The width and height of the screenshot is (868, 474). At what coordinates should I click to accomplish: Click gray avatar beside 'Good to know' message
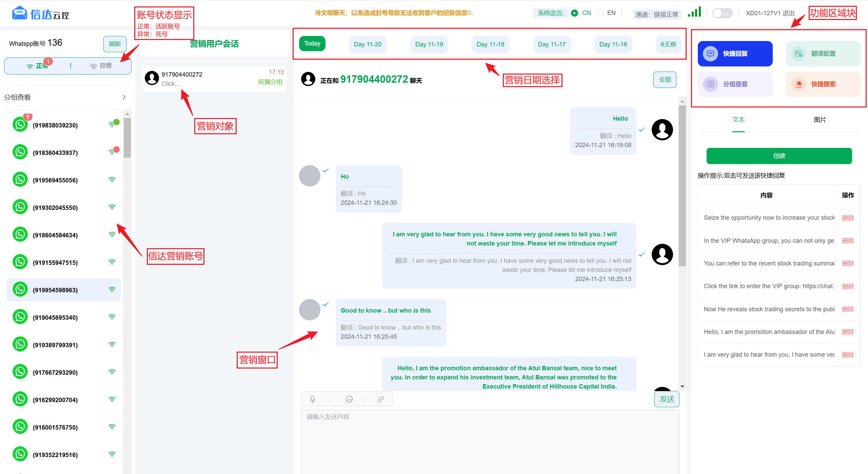tap(310, 310)
